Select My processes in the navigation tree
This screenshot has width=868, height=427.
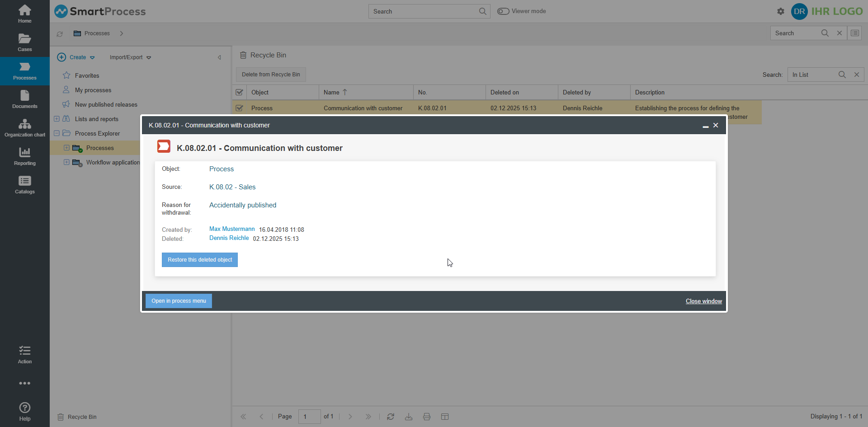pos(93,90)
